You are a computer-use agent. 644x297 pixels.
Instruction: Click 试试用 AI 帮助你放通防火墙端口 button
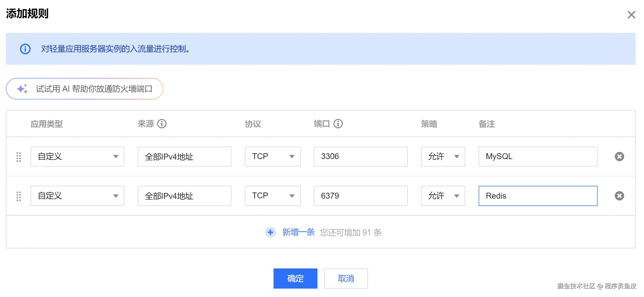click(x=84, y=89)
